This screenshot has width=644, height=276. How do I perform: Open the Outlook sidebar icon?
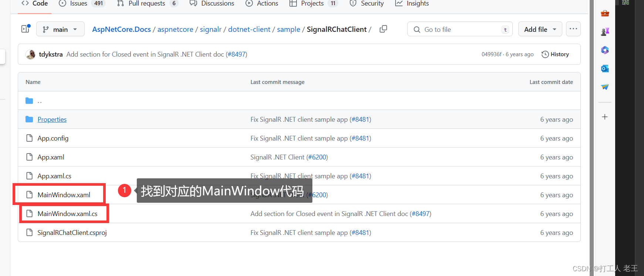point(605,68)
